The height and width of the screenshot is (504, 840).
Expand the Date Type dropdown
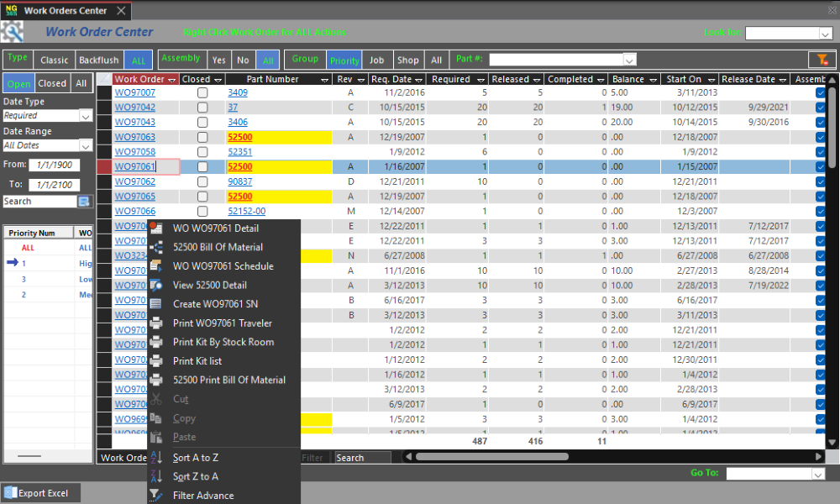(85, 116)
